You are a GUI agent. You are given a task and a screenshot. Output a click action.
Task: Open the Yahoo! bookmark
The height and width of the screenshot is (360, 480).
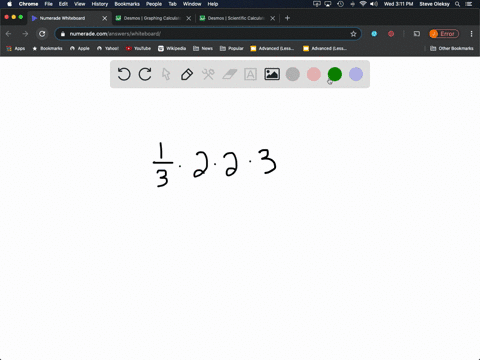108,48
